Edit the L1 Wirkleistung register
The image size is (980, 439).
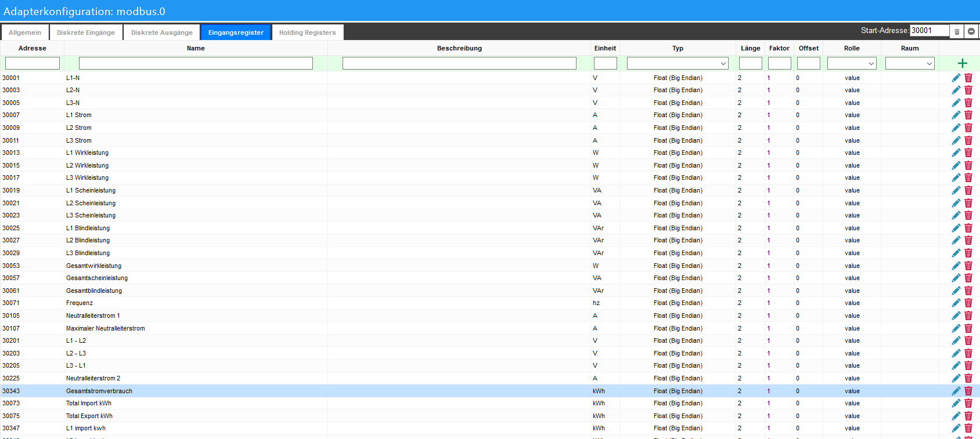point(956,153)
